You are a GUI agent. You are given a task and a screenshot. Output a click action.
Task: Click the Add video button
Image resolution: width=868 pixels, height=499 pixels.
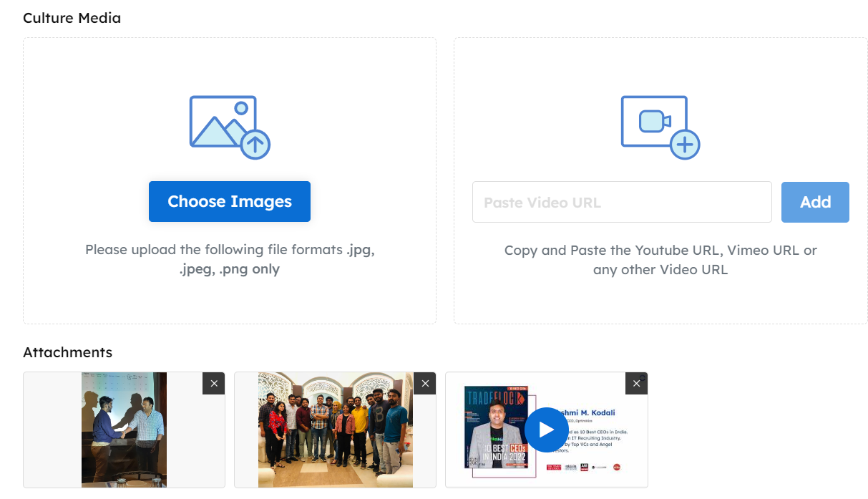coord(815,202)
